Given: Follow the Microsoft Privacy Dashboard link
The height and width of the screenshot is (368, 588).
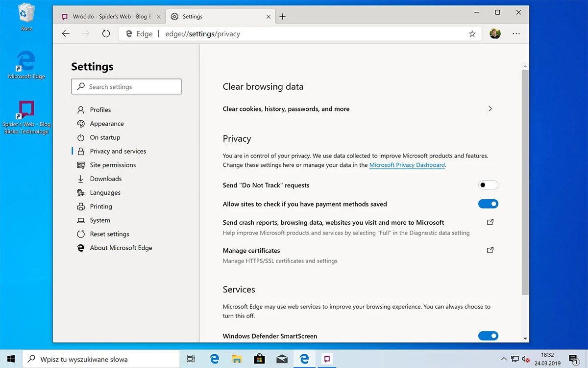Looking at the screenshot, I should tap(407, 165).
